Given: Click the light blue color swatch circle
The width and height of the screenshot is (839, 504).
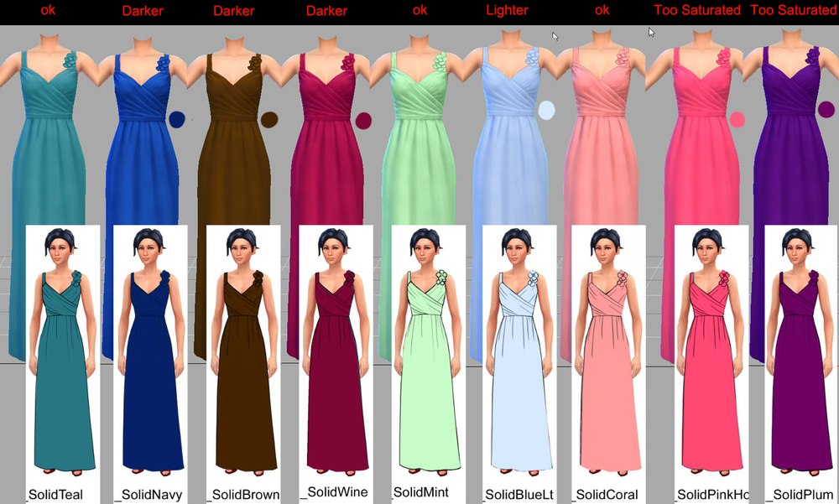Looking at the screenshot, I should pos(547,111).
